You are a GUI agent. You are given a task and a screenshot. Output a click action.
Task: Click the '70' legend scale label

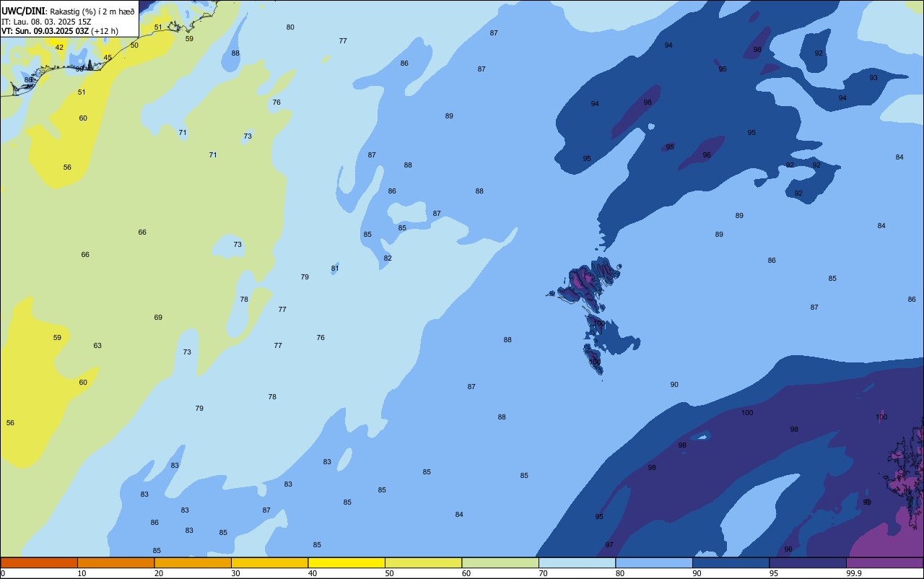[544, 573]
